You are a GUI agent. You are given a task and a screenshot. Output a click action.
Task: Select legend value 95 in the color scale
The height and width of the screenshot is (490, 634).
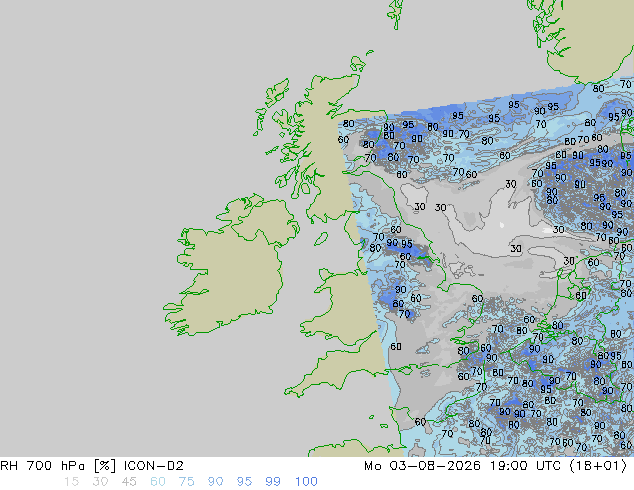click(244, 482)
